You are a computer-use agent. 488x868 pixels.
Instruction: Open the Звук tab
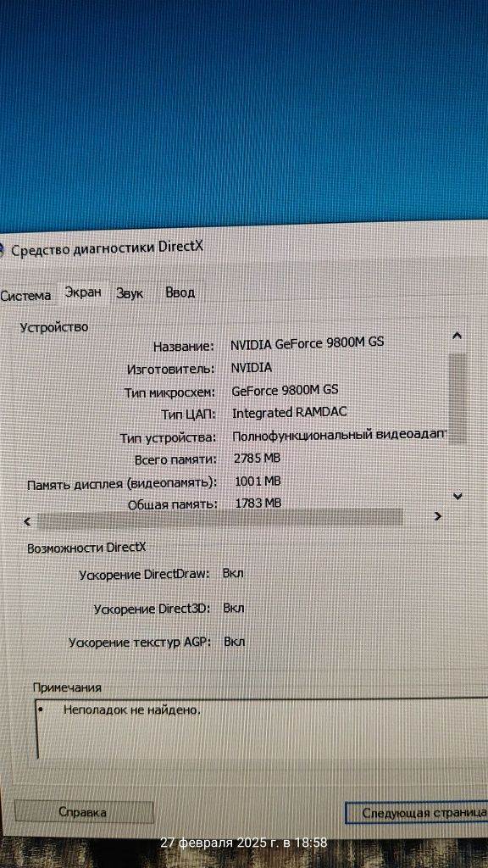pos(130,293)
